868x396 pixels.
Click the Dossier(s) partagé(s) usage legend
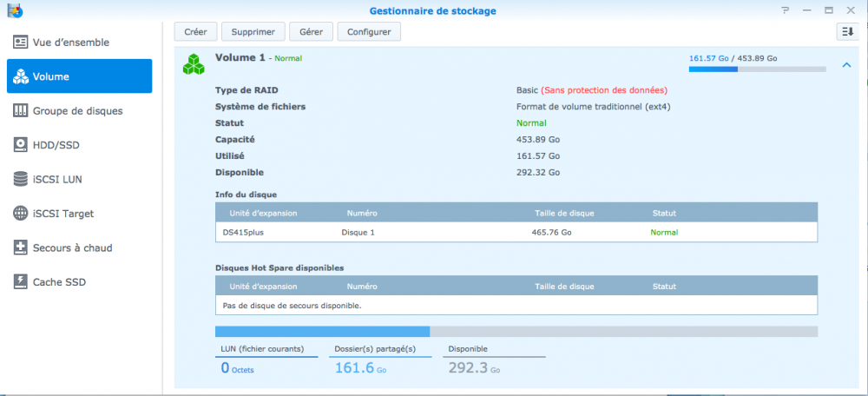pos(375,349)
